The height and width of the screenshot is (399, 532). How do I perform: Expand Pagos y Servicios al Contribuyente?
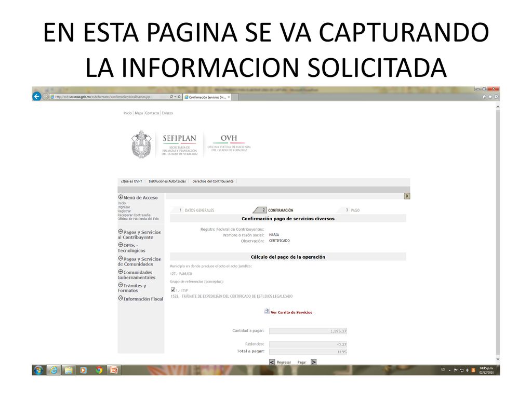point(139,234)
